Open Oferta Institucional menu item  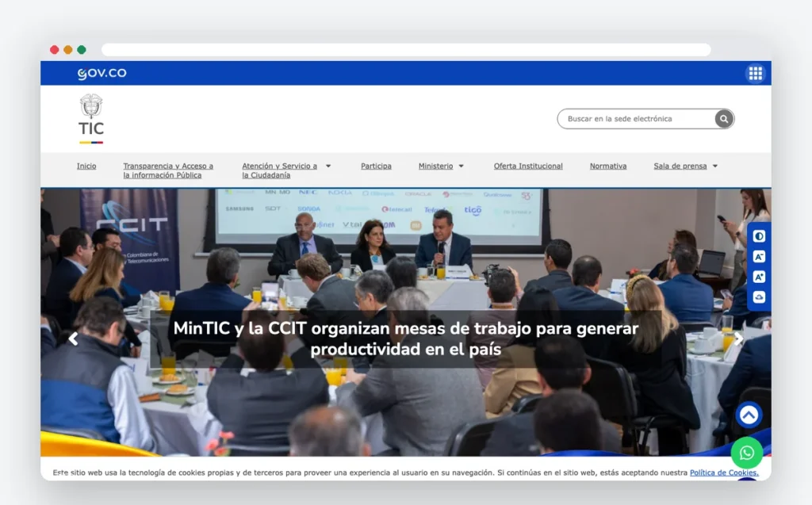click(528, 166)
